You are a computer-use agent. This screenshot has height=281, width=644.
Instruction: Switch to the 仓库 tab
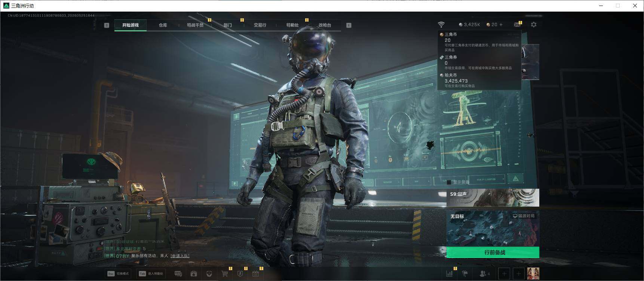(x=163, y=25)
